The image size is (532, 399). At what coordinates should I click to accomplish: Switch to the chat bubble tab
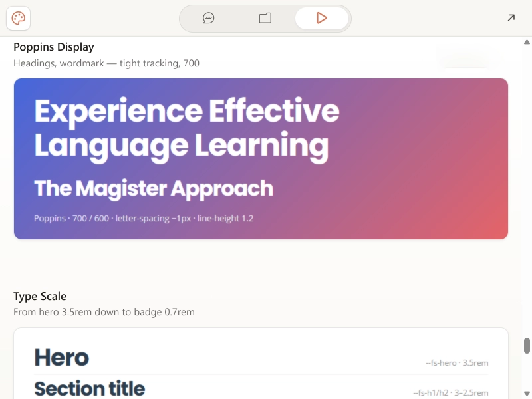(208, 18)
